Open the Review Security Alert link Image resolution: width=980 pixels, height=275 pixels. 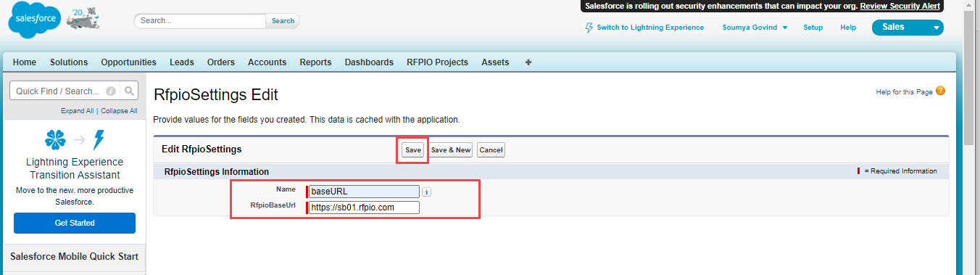pyautogui.click(x=900, y=6)
